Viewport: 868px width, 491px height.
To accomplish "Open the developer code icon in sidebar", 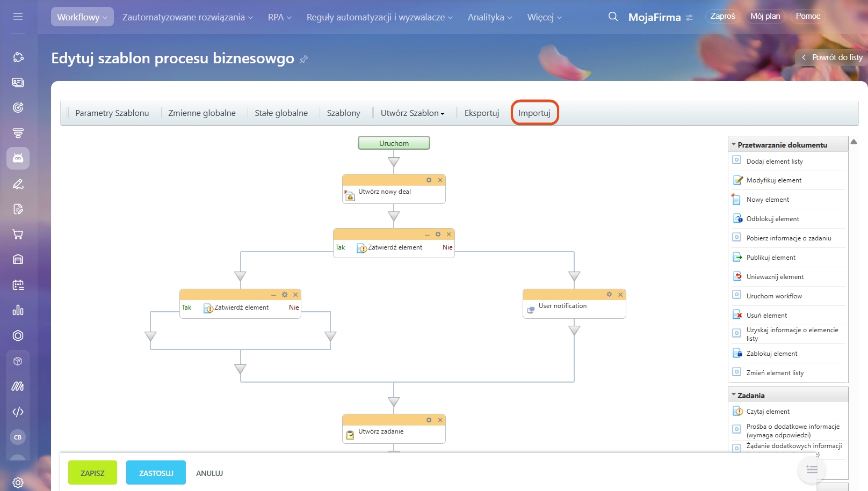I will tap(18, 412).
